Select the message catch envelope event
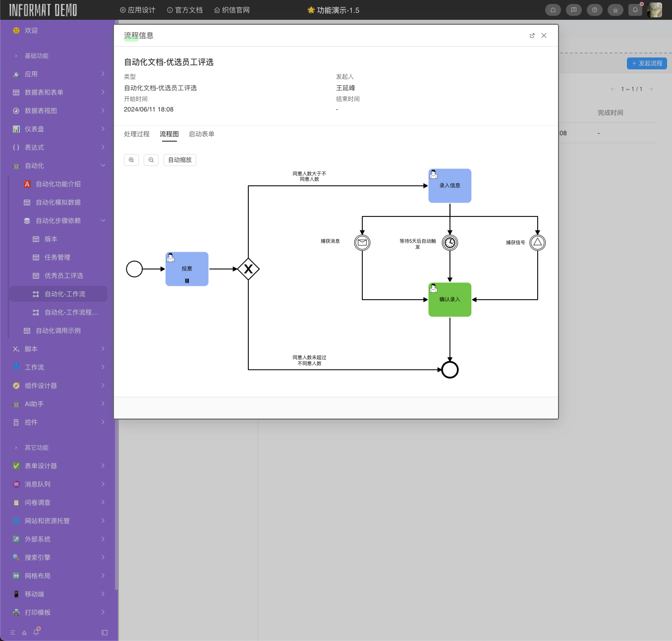The width and height of the screenshot is (672, 641). click(362, 243)
